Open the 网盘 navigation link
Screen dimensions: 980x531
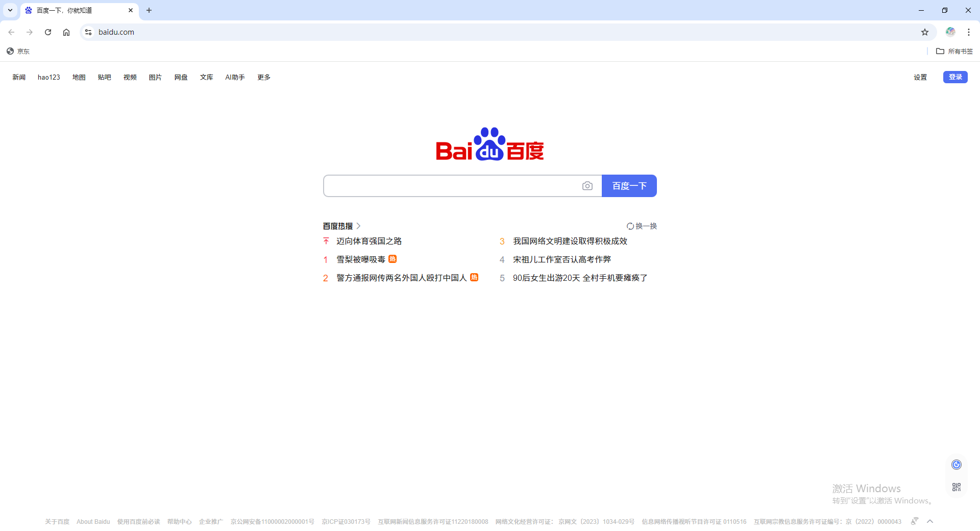point(181,77)
